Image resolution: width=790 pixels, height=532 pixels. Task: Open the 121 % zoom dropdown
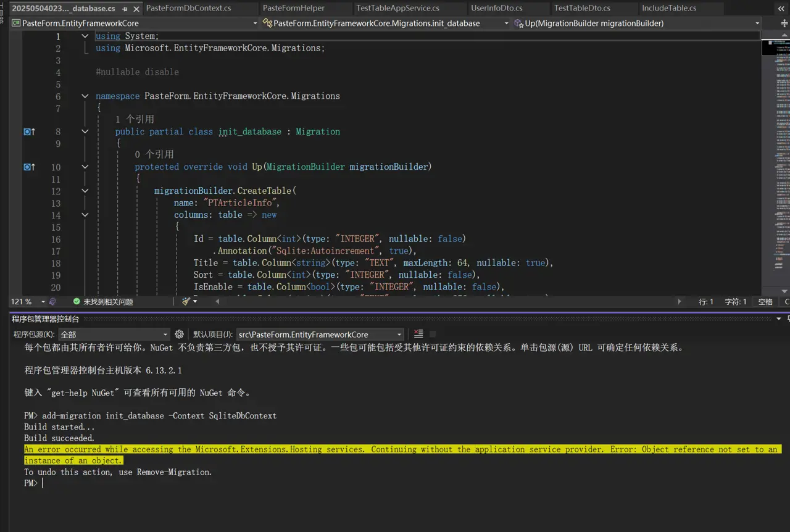tap(28, 301)
